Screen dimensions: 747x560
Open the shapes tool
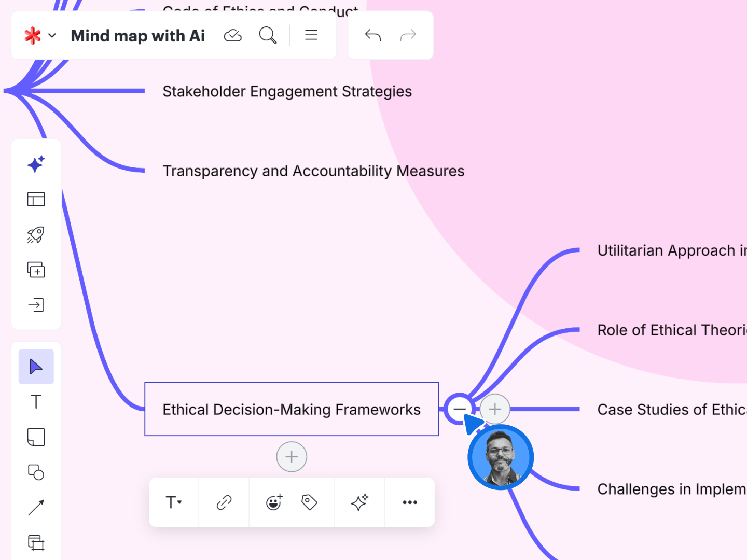click(x=36, y=472)
